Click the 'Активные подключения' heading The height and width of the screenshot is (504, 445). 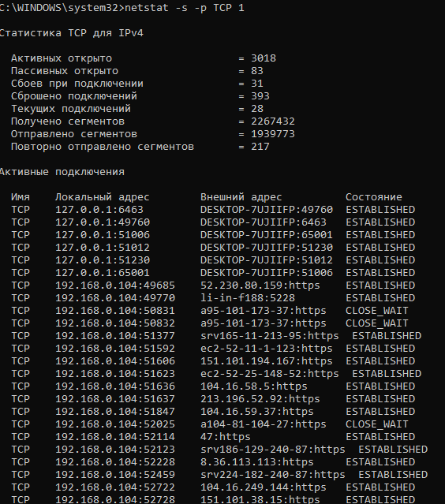click(x=62, y=172)
